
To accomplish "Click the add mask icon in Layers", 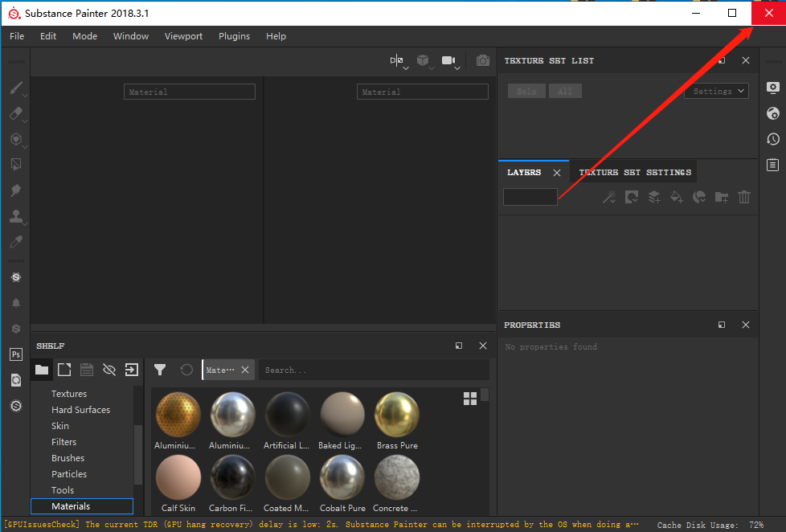I will pyautogui.click(x=632, y=197).
